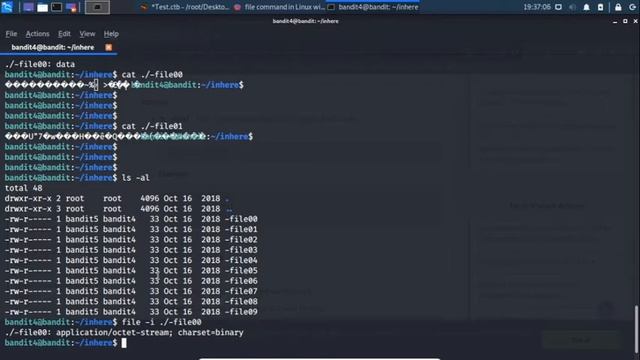Launch terminal emulator from the panel
The width and height of the screenshot is (640, 360).
tap(57, 7)
